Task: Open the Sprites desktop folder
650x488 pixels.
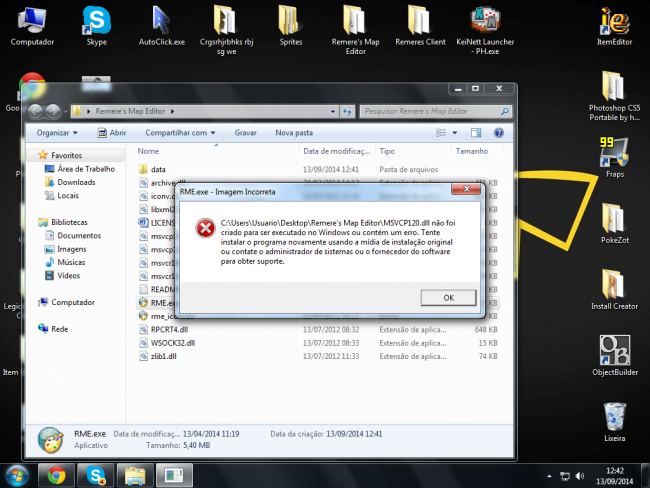Action: pos(291,26)
